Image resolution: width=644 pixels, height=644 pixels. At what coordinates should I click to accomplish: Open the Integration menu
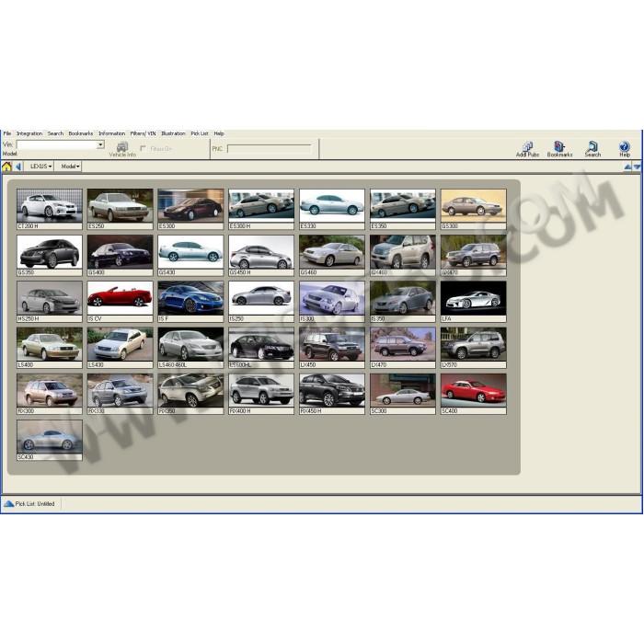29,133
